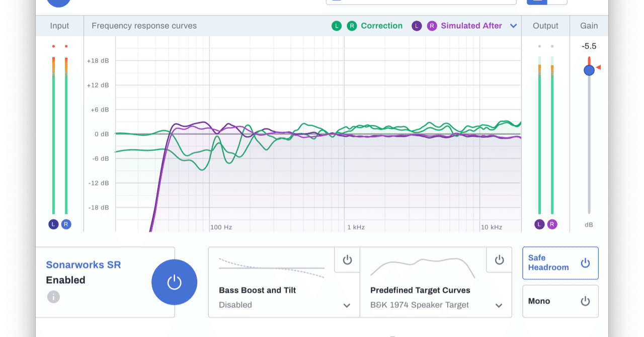Toggle the Correction left channel curve
Screen dimensions: 644x337
coord(336,26)
